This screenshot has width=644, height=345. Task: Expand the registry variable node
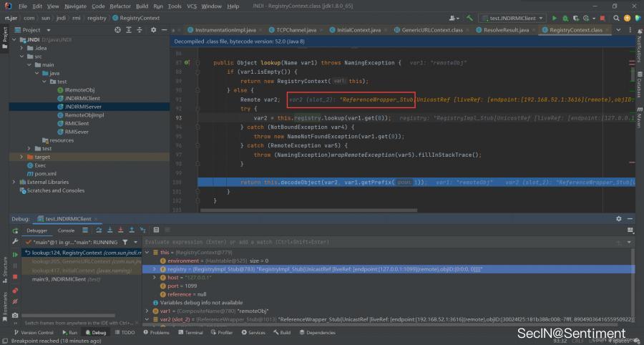point(155,269)
